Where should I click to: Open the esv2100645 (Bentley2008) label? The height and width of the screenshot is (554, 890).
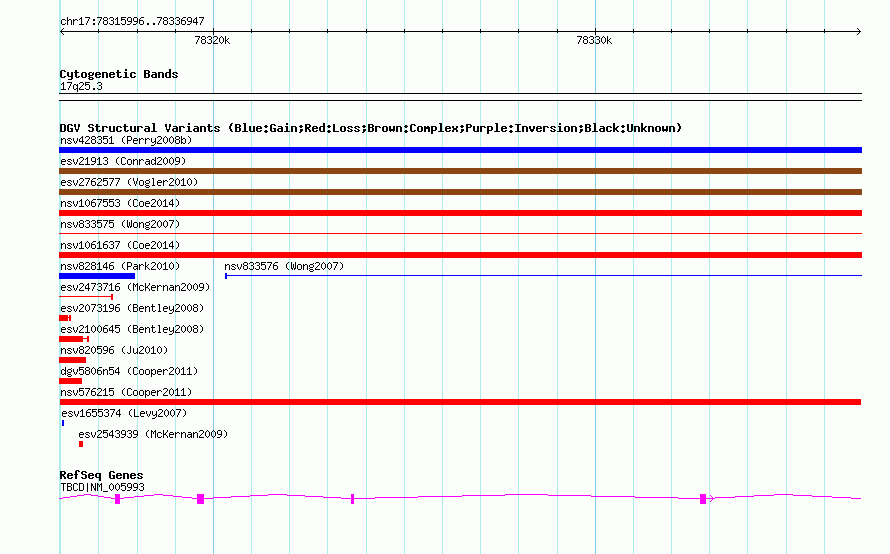point(132,329)
